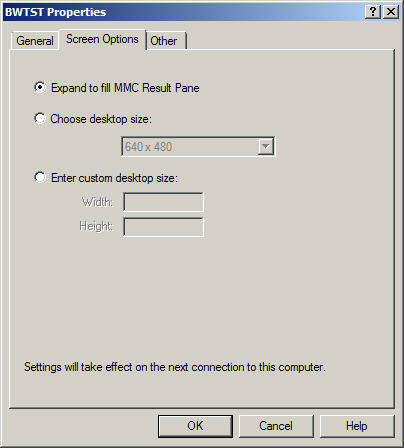
Task: Open the Help button at bottom right
Action: [x=357, y=426]
